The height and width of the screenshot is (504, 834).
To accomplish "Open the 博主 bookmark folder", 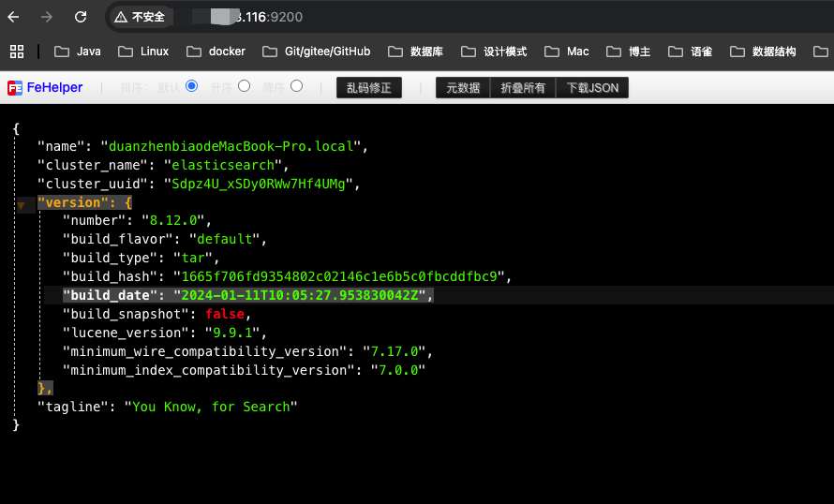I will (629, 52).
